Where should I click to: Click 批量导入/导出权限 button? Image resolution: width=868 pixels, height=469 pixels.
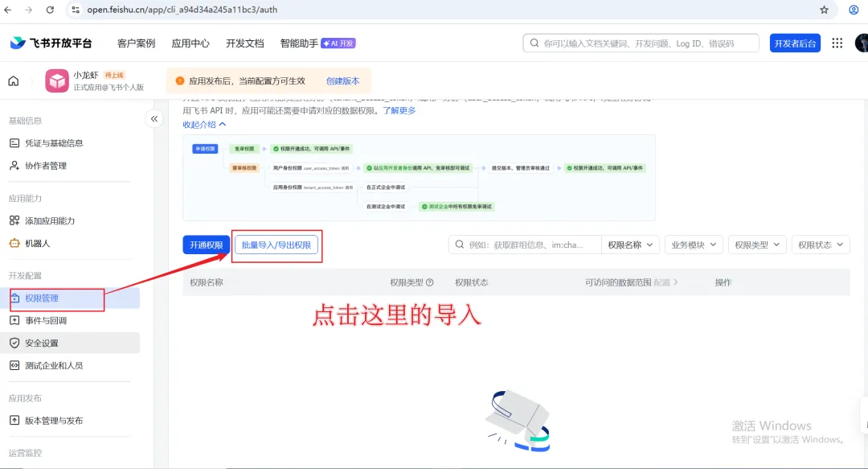276,245
